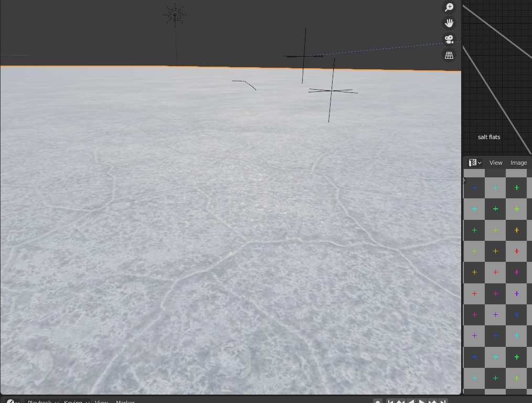Screen dimensions: 532x403
Task: Open the Image menu in image editor
Action: [x=518, y=163]
